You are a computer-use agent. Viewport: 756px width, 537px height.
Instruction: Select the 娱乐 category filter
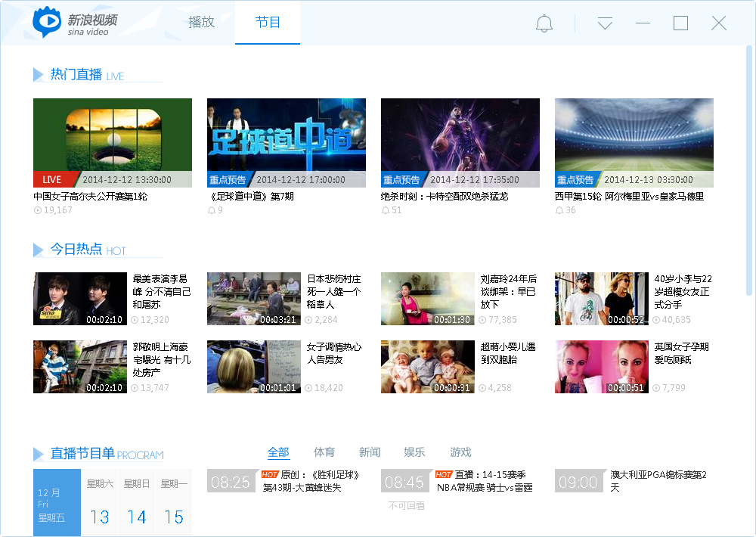[414, 452]
